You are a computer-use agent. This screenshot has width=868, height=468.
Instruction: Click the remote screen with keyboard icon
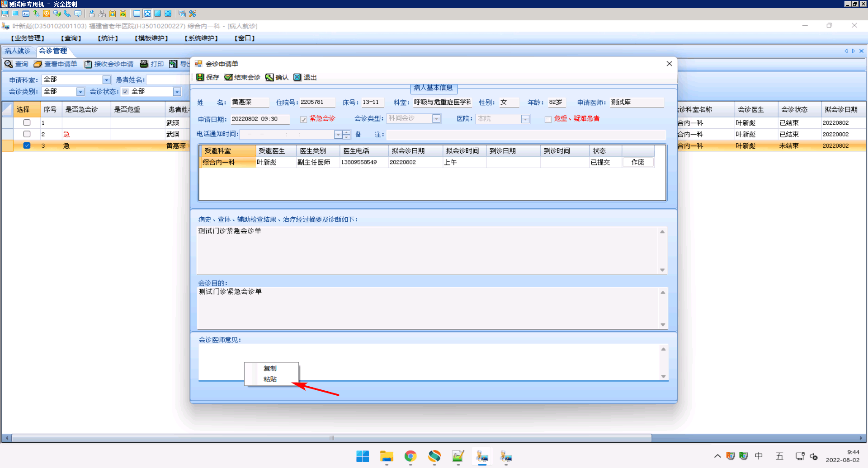pos(5,14)
